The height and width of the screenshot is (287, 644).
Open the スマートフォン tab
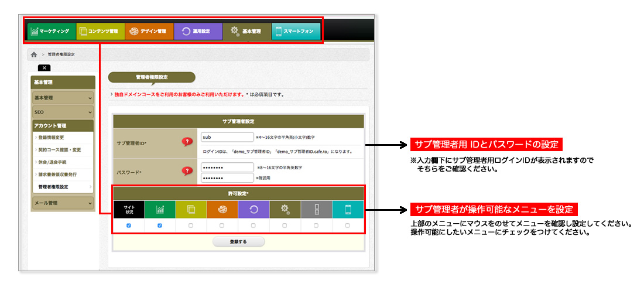pyautogui.click(x=296, y=31)
